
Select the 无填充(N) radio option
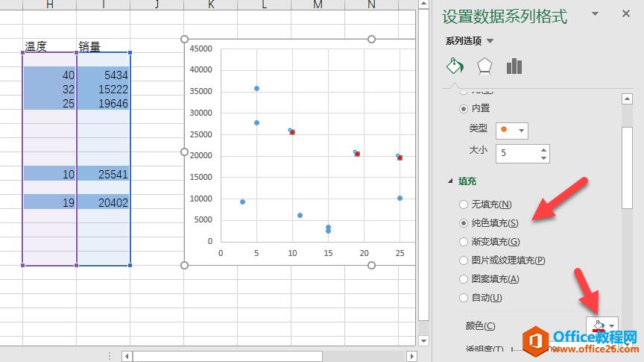tap(464, 205)
